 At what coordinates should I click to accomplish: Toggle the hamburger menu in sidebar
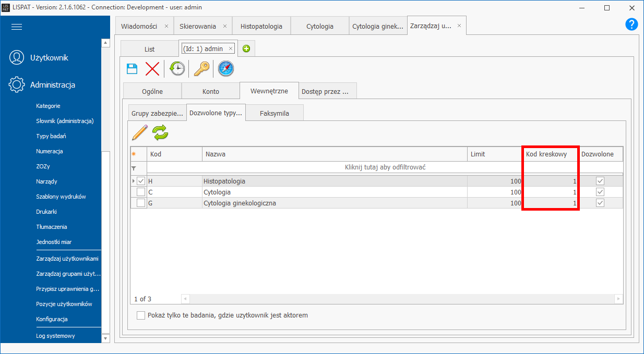(17, 27)
